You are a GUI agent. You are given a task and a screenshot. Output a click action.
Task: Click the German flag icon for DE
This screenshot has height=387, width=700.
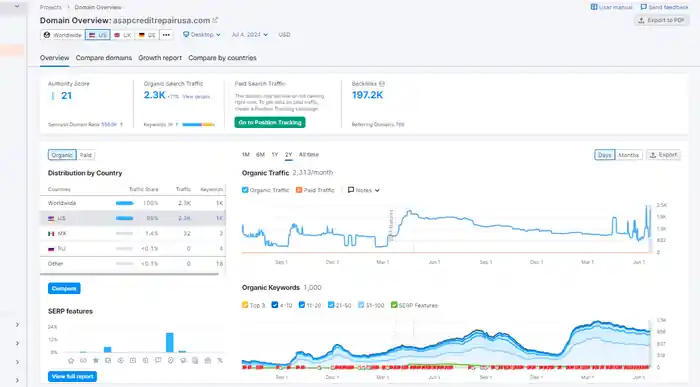click(142, 35)
